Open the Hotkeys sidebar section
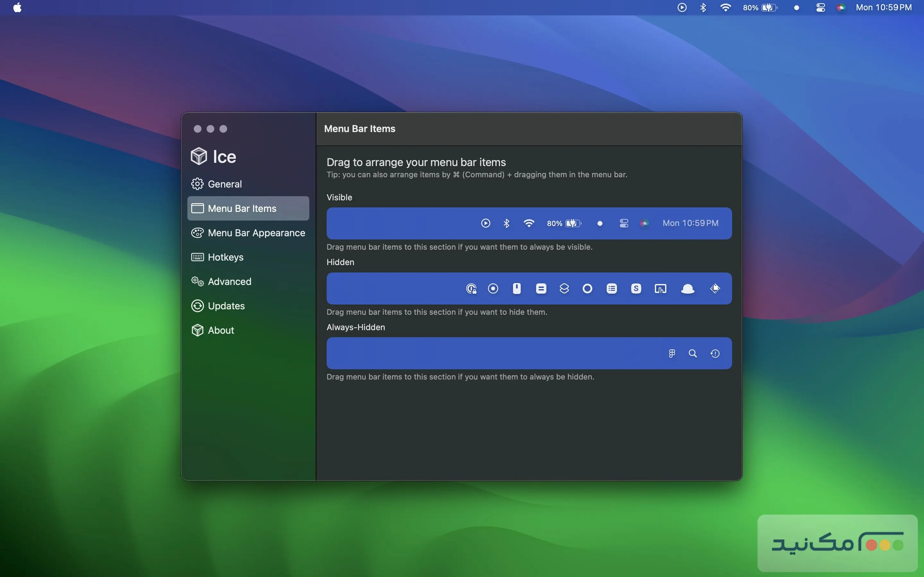924x577 pixels. coord(225,257)
